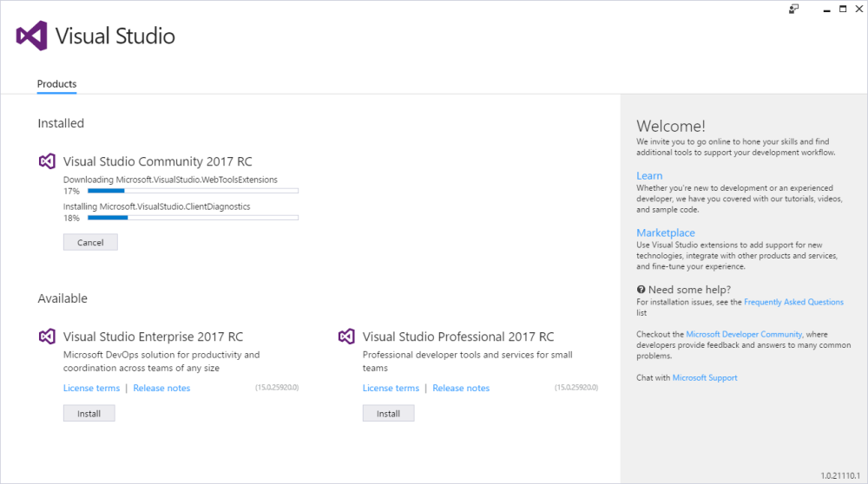Screen dimensions: 868x484
Task: Click the Installing ClientDiagnostics status text
Action: click(156, 207)
